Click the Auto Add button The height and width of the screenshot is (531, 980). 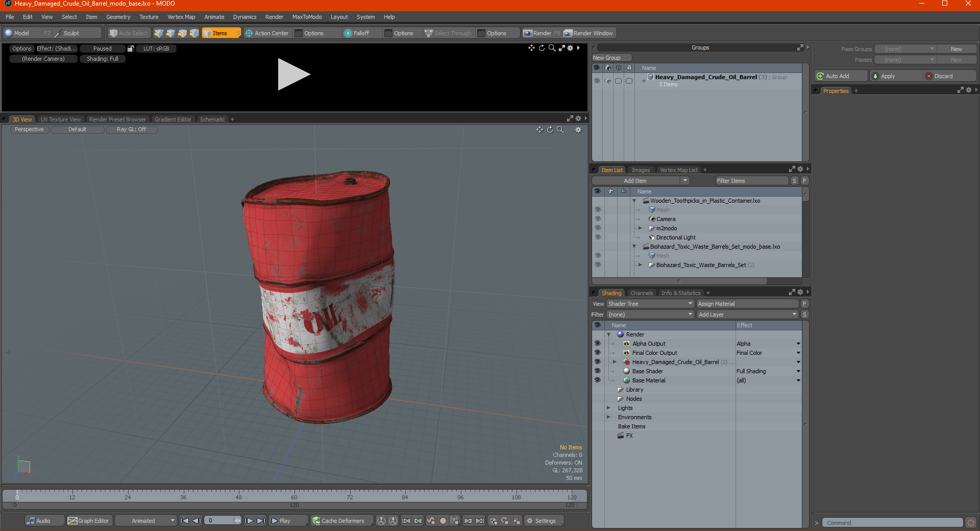pos(841,76)
